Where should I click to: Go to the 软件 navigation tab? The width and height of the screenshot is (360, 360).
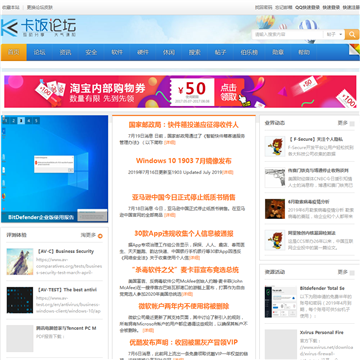click(117, 52)
